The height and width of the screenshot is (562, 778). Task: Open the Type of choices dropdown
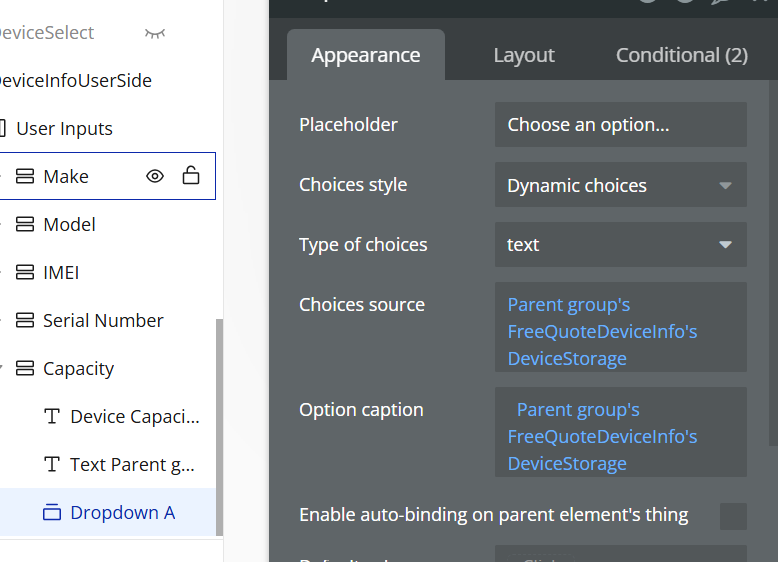click(x=620, y=245)
